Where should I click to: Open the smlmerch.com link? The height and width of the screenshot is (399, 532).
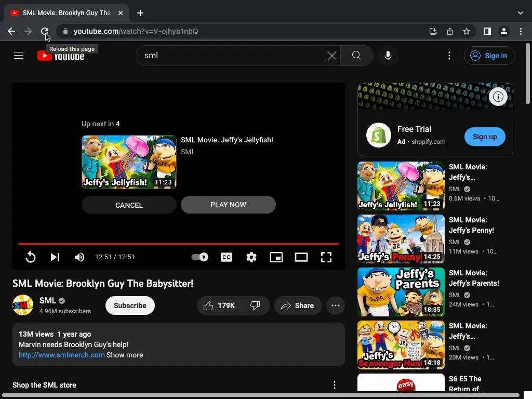(61, 355)
